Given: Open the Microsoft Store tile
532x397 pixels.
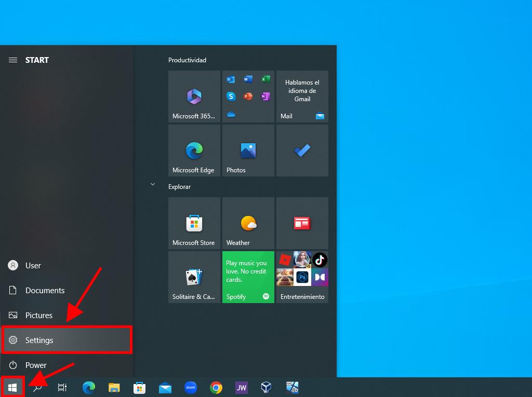Looking at the screenshot, I should click(194, 223).
